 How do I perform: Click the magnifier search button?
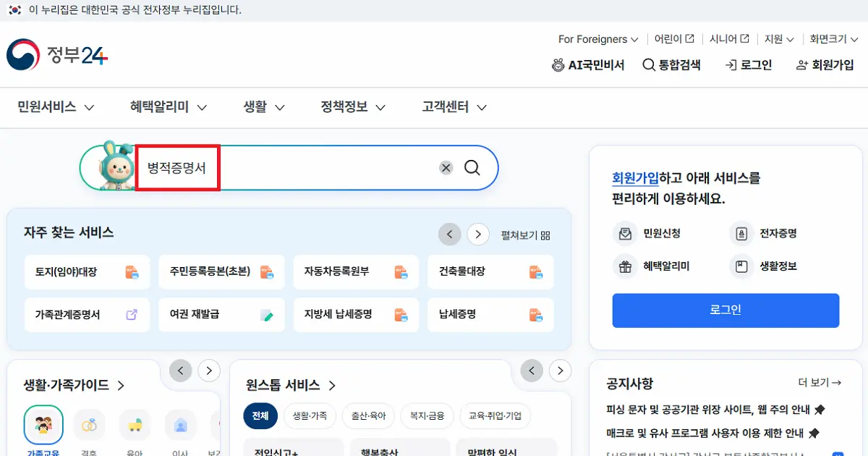click(472, 168)
